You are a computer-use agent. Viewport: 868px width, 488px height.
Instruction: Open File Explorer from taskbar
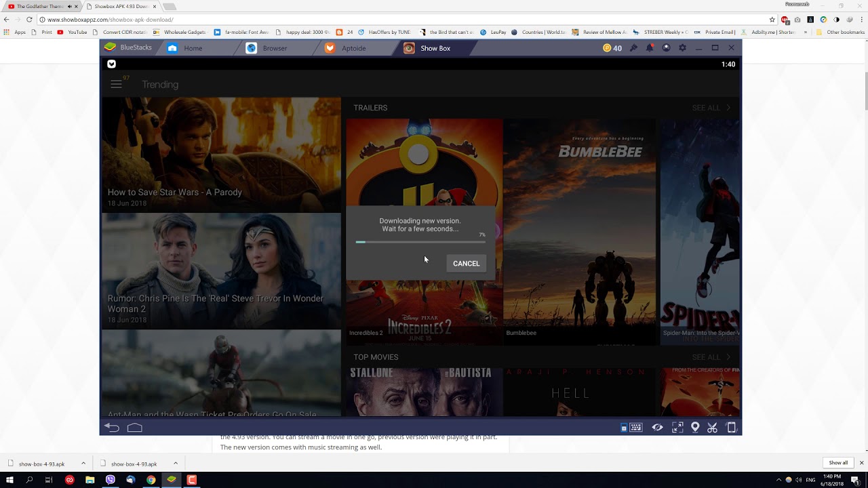click(x=90, y=480)
